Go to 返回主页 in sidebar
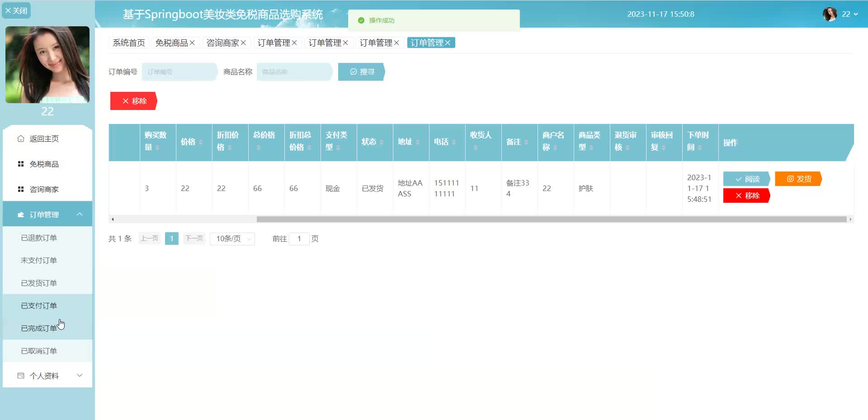This screenshot has width=868, height=420. coord(47,138)
